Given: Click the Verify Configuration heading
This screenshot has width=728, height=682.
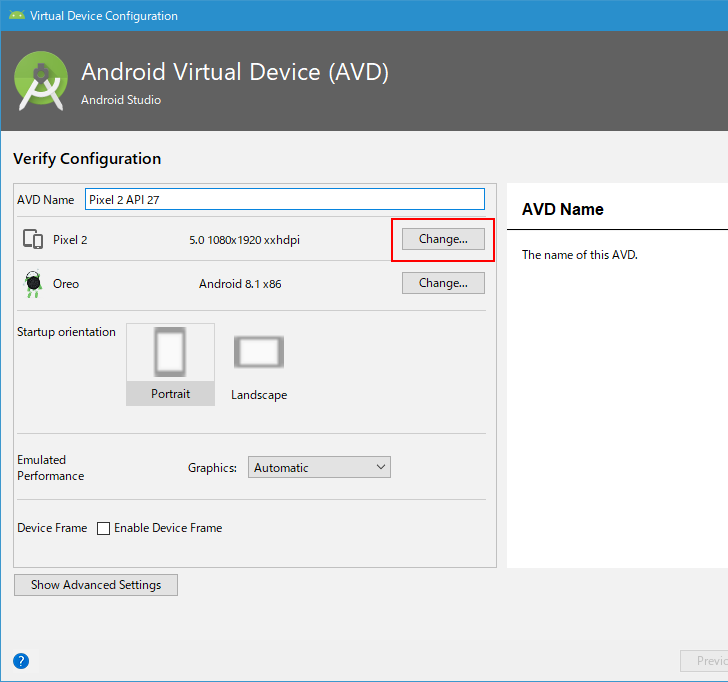Looking at the screenshot, I should point(87,159).
